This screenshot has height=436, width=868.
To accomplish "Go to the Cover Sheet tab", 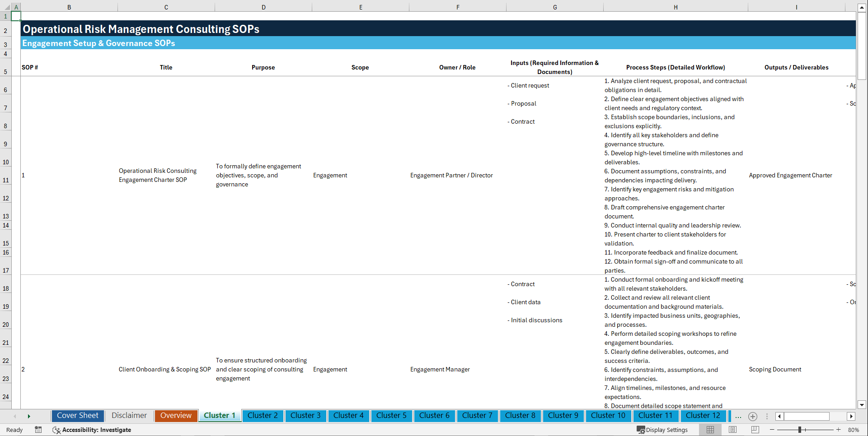I will pos(77,416).
